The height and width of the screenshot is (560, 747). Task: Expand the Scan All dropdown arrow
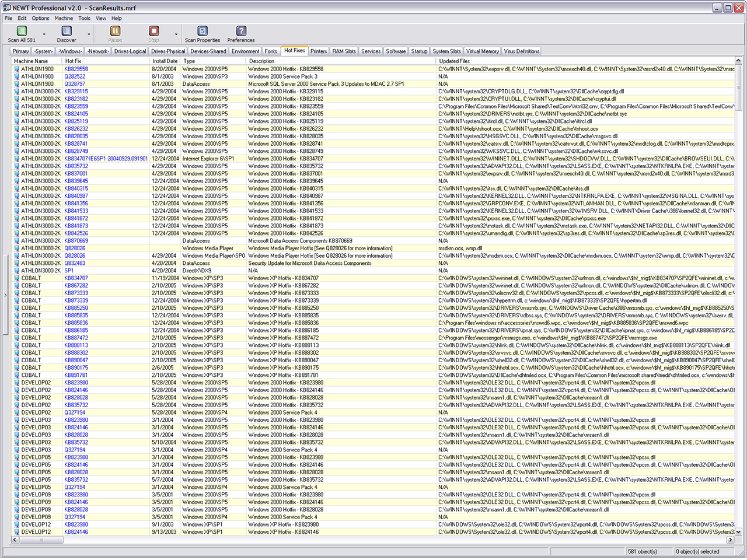coord(44,34)
